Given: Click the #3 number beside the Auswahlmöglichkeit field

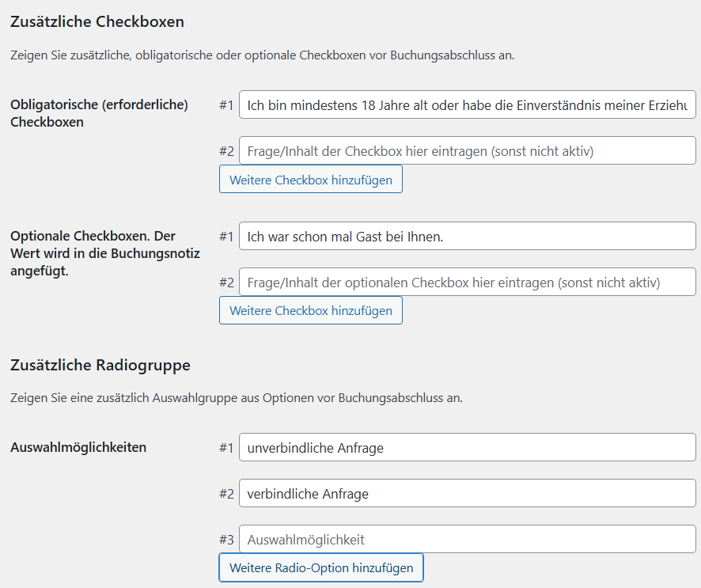Looking at the screenshot, I should tap(226, 541).
